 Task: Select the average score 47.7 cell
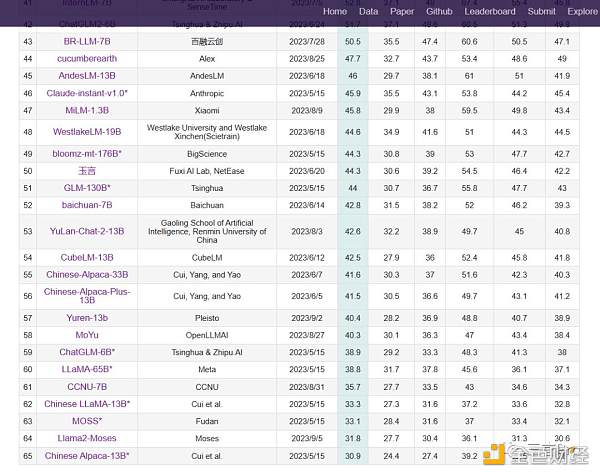(353, 59)
